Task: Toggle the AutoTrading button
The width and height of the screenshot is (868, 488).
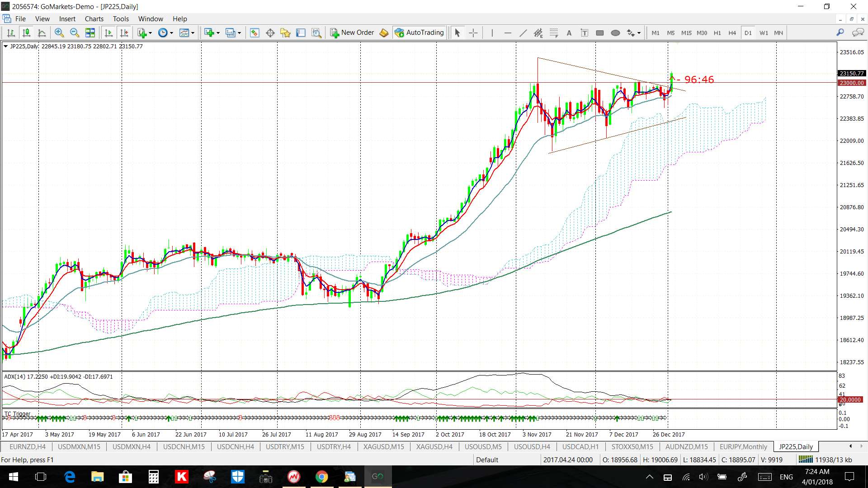Action: pos(420,33)
